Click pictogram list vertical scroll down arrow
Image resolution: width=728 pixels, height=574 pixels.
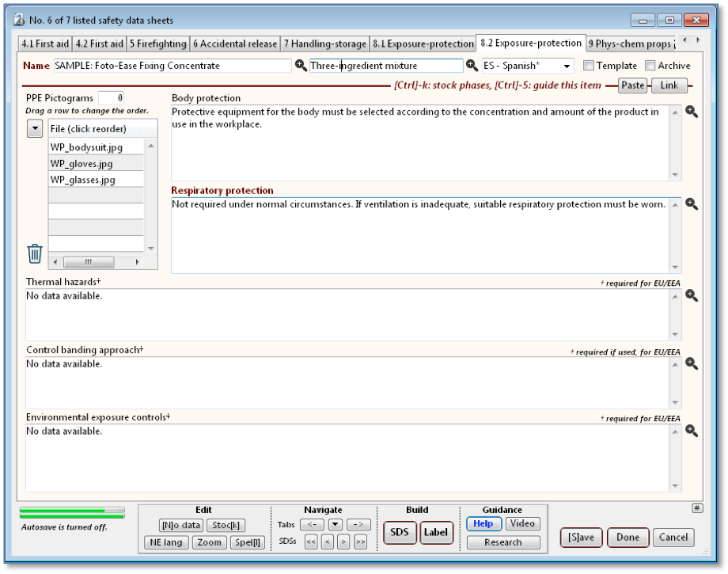pyautogui.click(x=151, y=249)
